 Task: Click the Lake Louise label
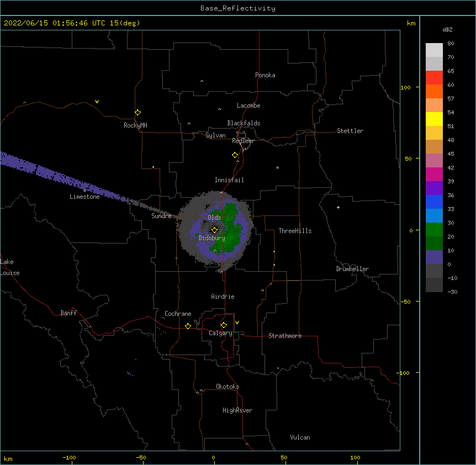tap(10, 267)
